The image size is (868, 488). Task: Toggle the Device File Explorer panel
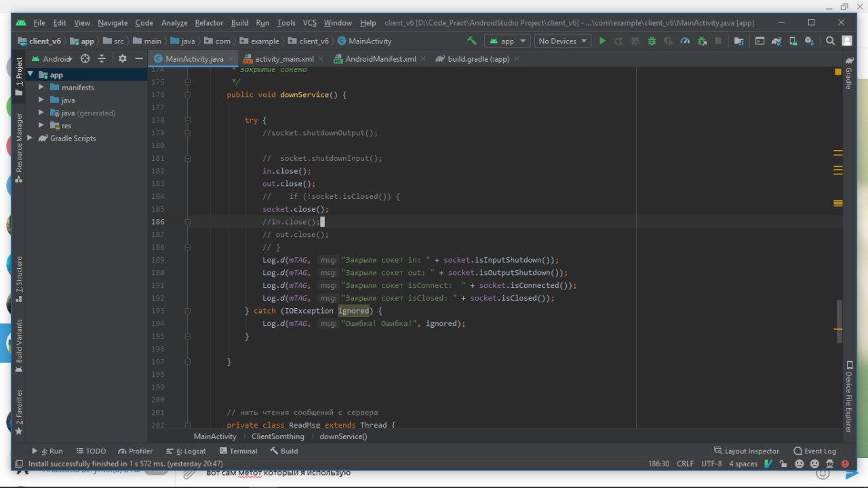[x=848, y=396]
